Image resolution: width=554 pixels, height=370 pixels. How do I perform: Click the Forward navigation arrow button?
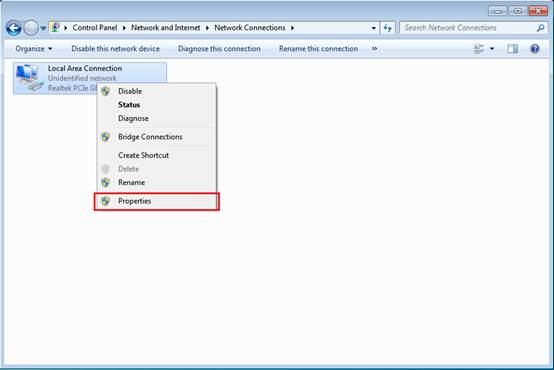pyautogui.click(x=31, y=28)
